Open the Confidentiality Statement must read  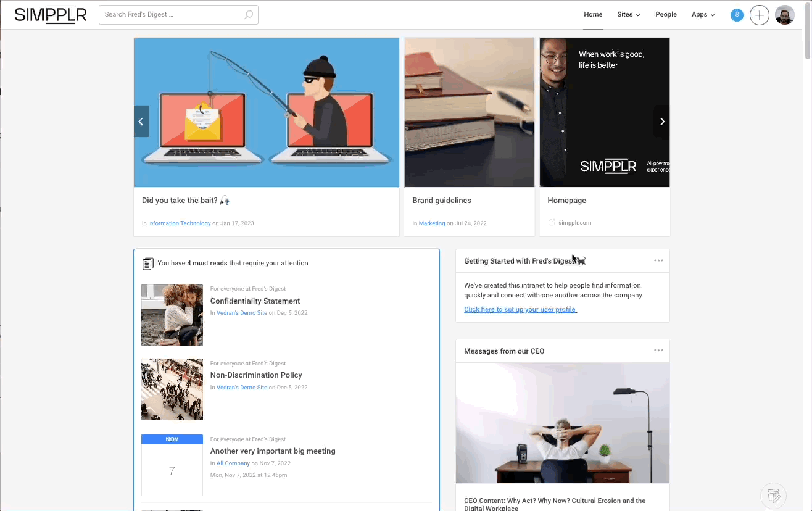pyautogui.click(x=255, y=301)
